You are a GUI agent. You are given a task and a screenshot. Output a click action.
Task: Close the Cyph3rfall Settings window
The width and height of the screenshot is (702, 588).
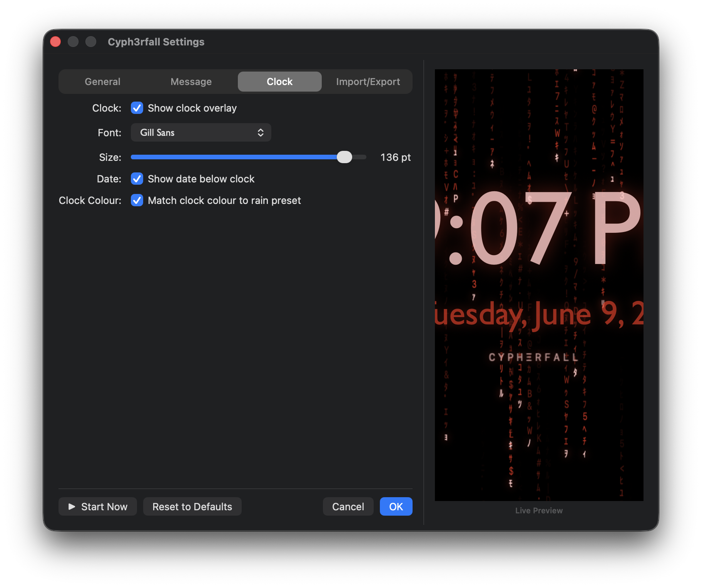coord(55,42)
